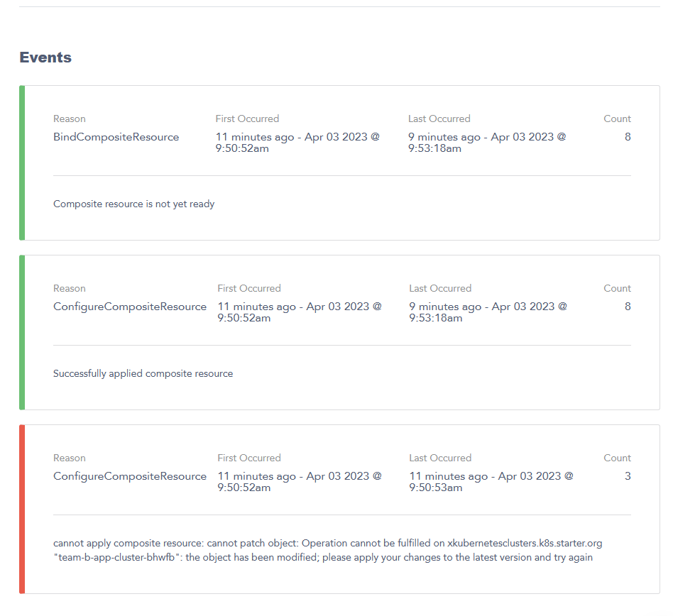Click count value 3 on the error event
The width and height of the screenshot is (673, 616).
click(x=628, y=476)
